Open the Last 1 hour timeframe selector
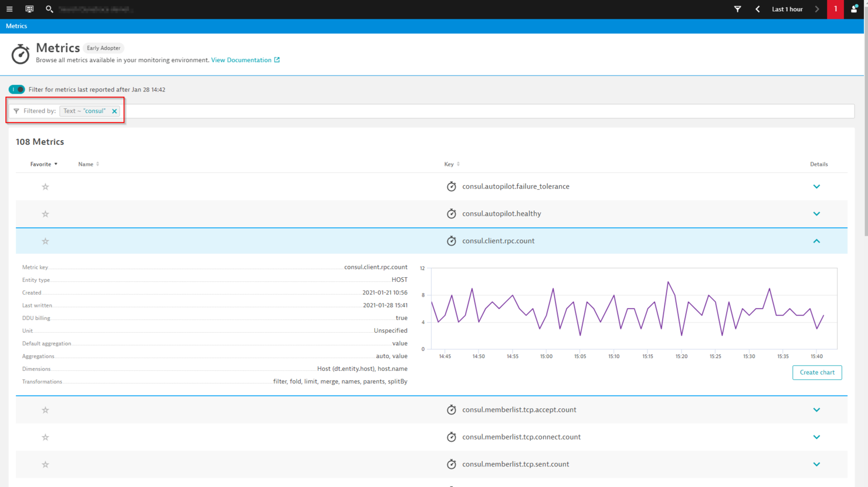 (x=787, y=9)
